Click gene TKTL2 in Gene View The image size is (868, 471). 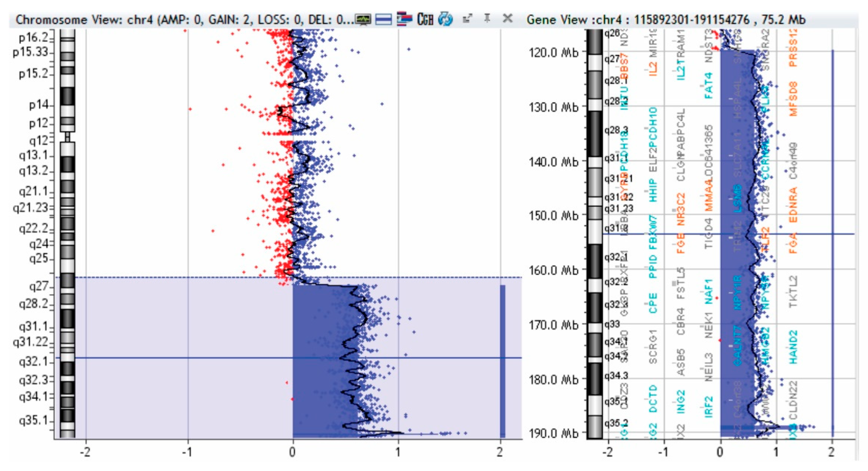tap(793, 291)
